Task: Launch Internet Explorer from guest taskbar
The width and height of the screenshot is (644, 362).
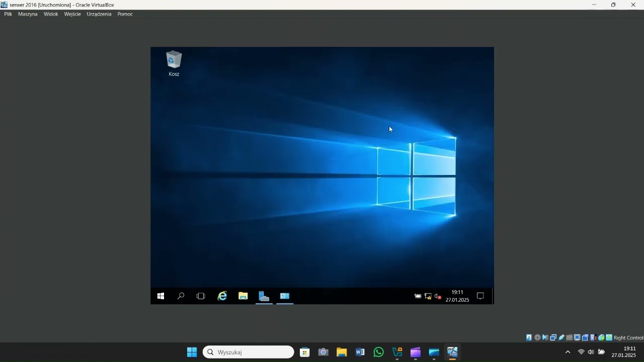Action: click(x=222, y=296)
